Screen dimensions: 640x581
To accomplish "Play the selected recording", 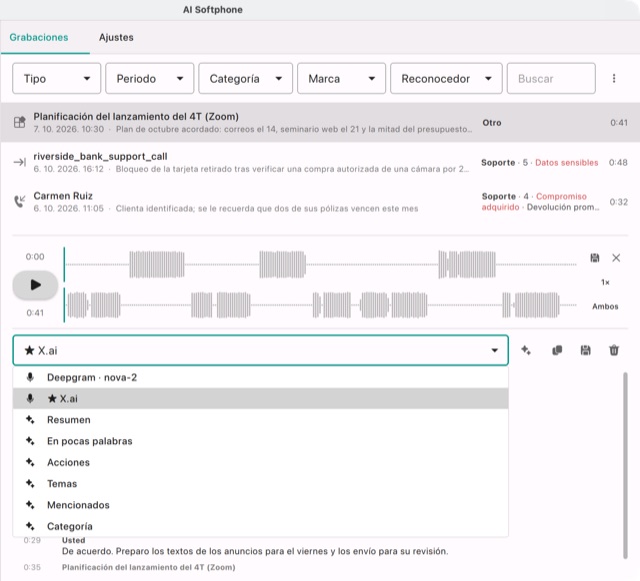I will (x=35, y=285).
